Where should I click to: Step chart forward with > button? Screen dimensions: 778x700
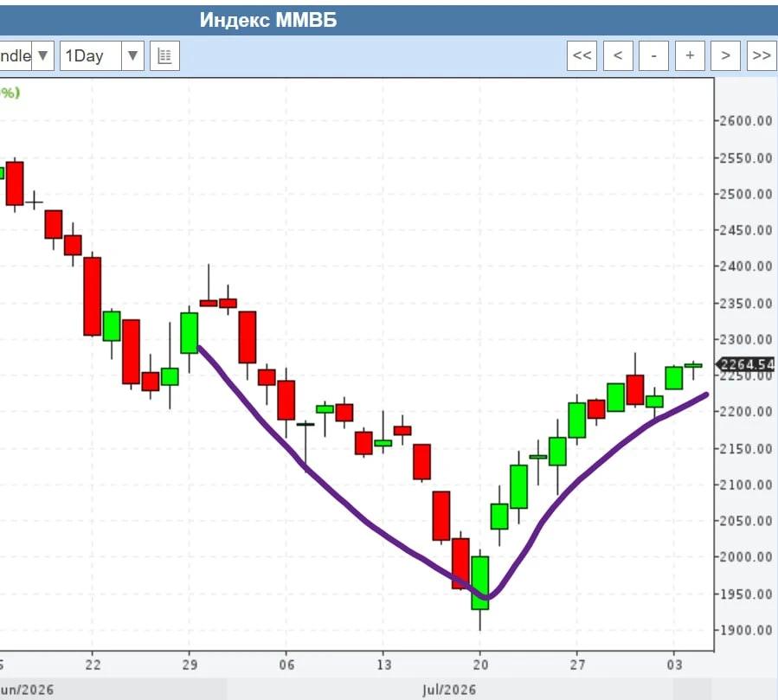725,55
